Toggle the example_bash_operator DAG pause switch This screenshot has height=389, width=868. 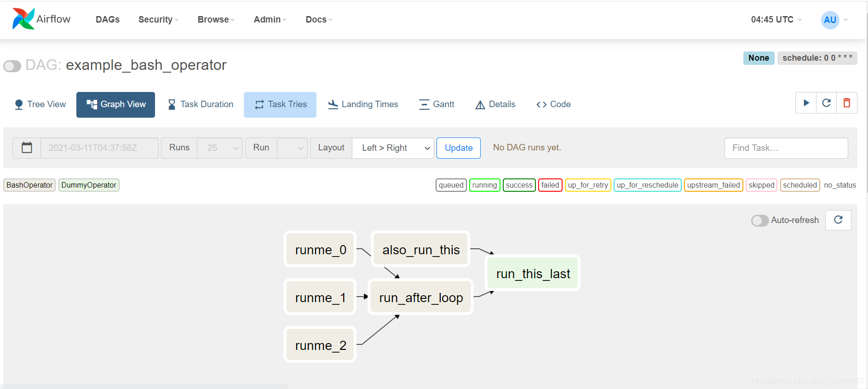coord(12,66)
